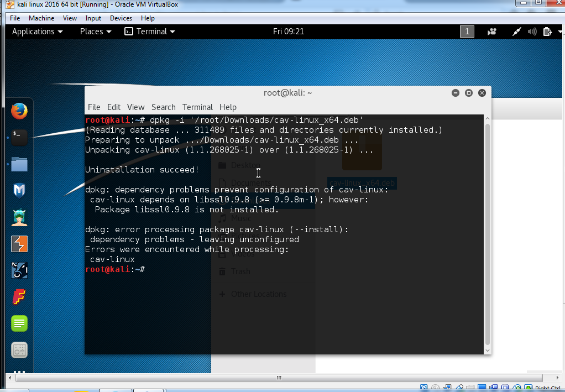Open Search menu in the terminal window
The image size is (565, 392).
tap(163, 107)
